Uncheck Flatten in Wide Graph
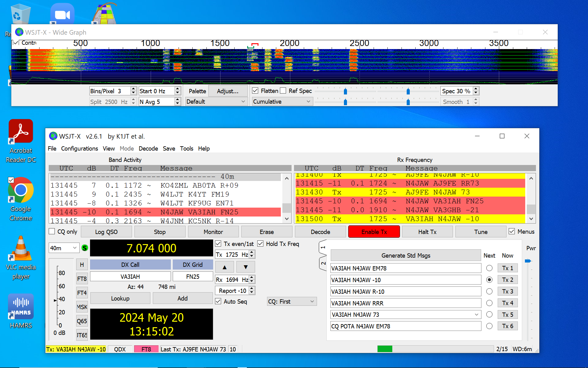Viewport: 588px width, 368px height. 255,91
